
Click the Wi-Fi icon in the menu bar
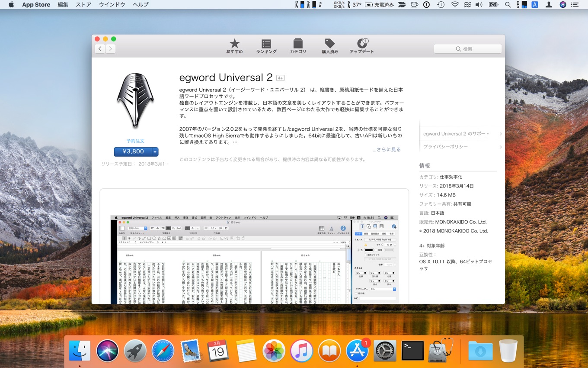[454, 5]
